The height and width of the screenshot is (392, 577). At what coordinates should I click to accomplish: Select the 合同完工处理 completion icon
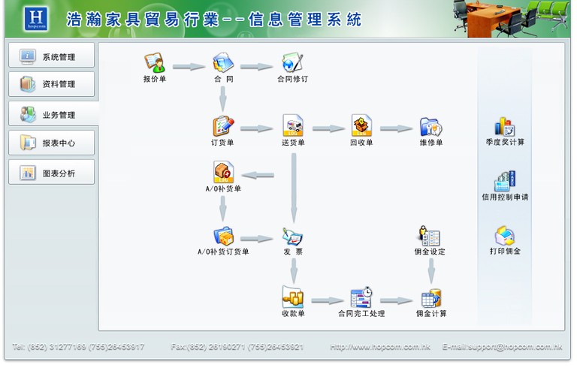pos(361,297)
